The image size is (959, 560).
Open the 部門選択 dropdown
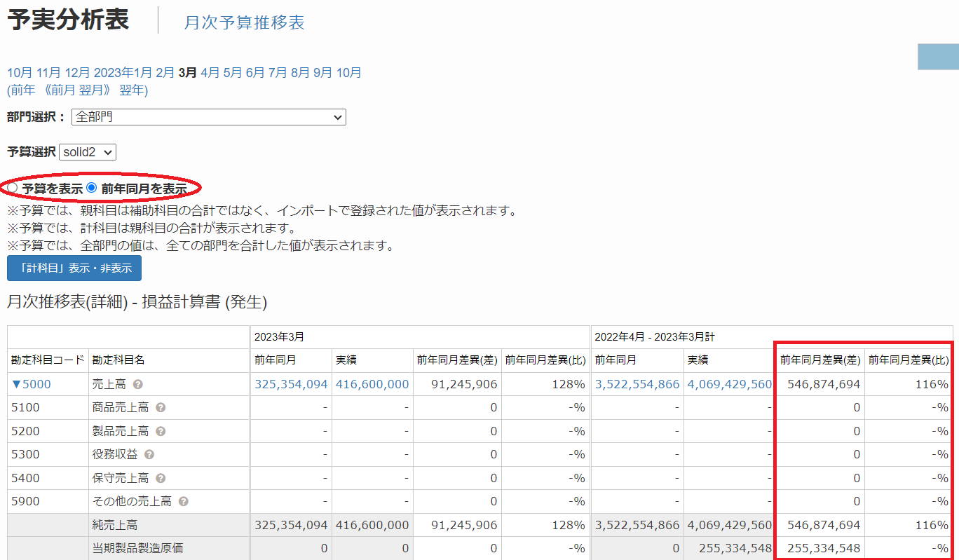click(x=209, y=117)
